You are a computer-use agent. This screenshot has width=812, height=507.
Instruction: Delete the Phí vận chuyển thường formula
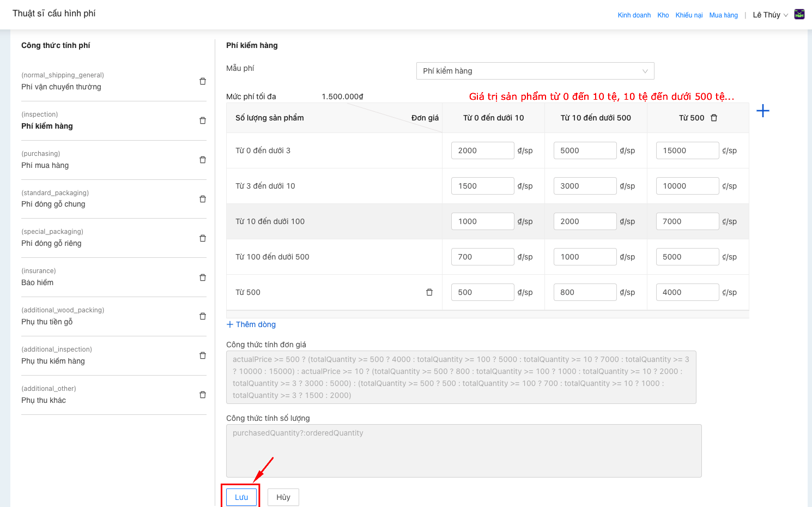(203, 81)
